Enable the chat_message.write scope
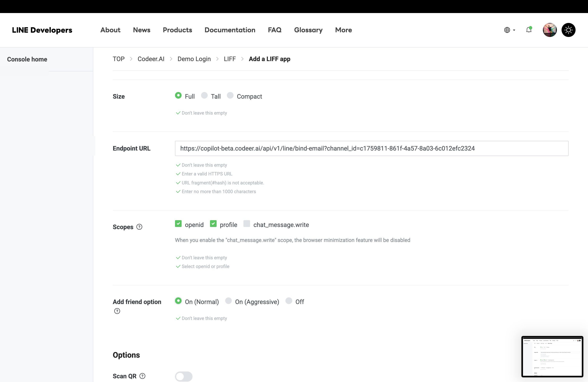This screenshot has height=382, width=588. coord(246,224)
